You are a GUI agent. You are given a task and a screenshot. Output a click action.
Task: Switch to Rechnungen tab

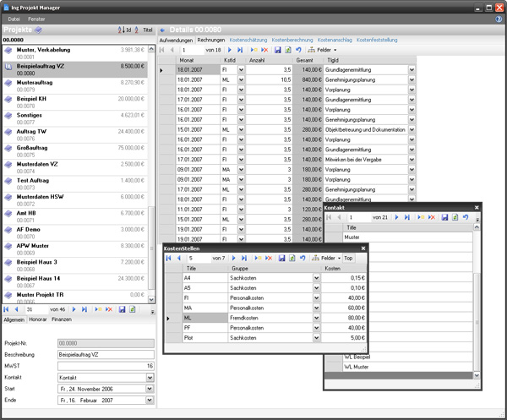211,40
